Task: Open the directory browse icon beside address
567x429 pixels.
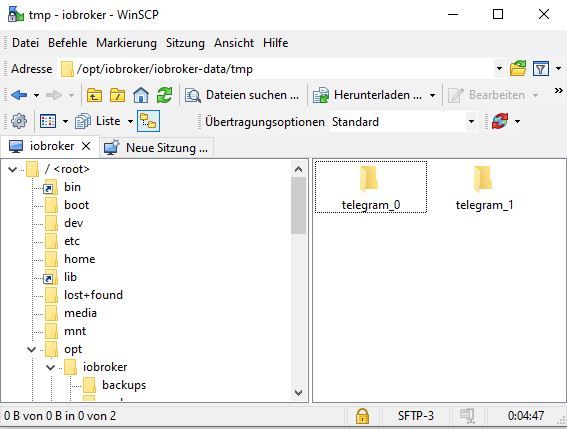Action: [x=518, y=68]
